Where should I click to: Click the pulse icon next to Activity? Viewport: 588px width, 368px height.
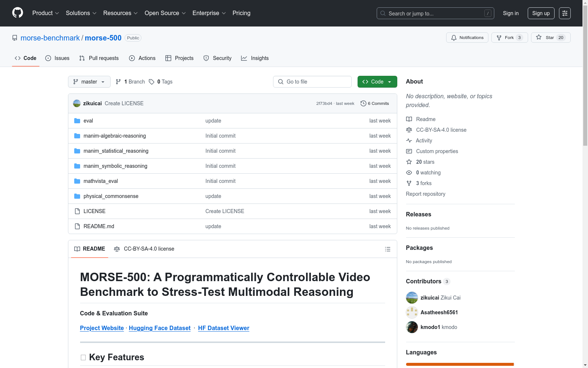[x=409, y=141]
